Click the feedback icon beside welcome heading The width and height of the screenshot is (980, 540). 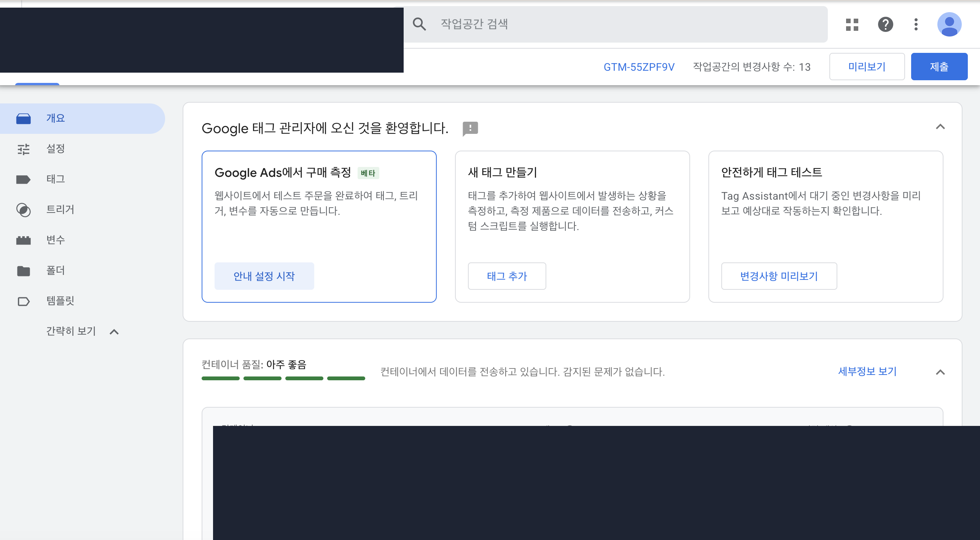(470, 129)
